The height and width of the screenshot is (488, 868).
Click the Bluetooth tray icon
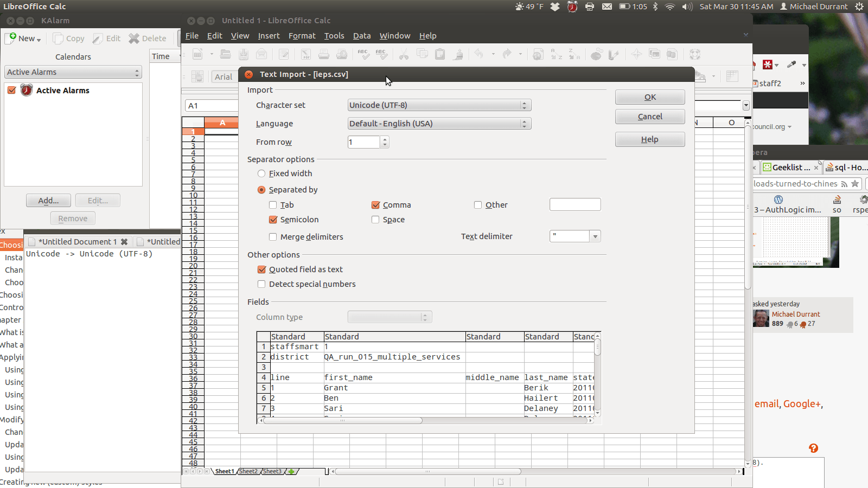tap(655, 7)
